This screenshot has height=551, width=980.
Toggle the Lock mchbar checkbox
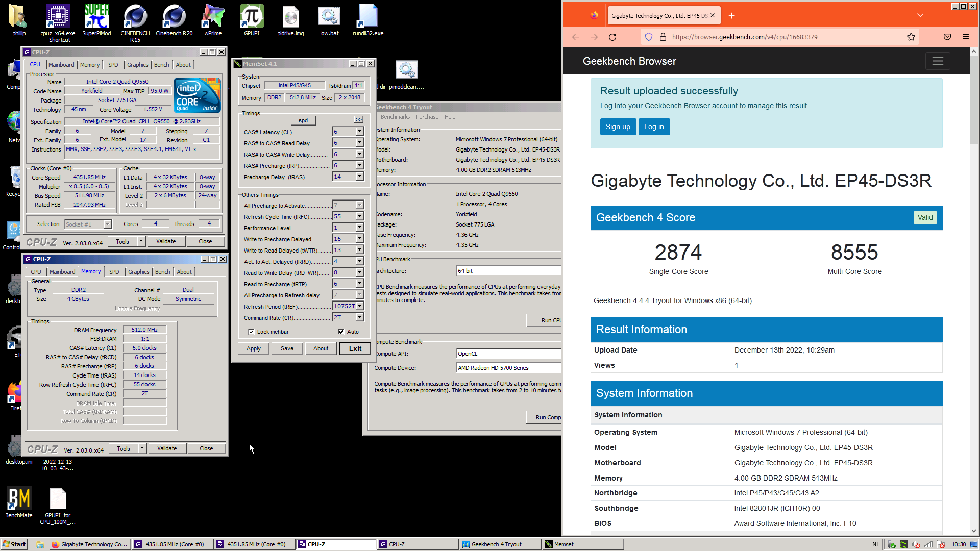(251, 332)
